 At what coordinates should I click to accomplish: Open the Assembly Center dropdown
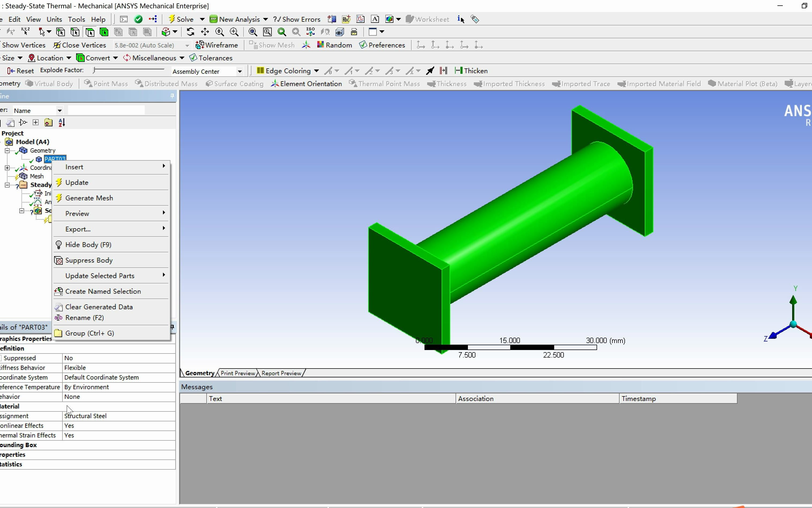click(240, 71)
